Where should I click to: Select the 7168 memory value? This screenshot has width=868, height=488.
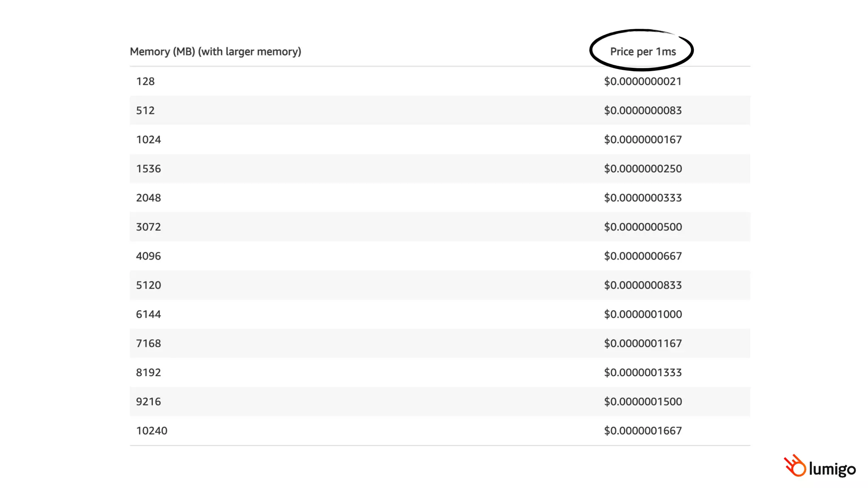click(148, 344)
